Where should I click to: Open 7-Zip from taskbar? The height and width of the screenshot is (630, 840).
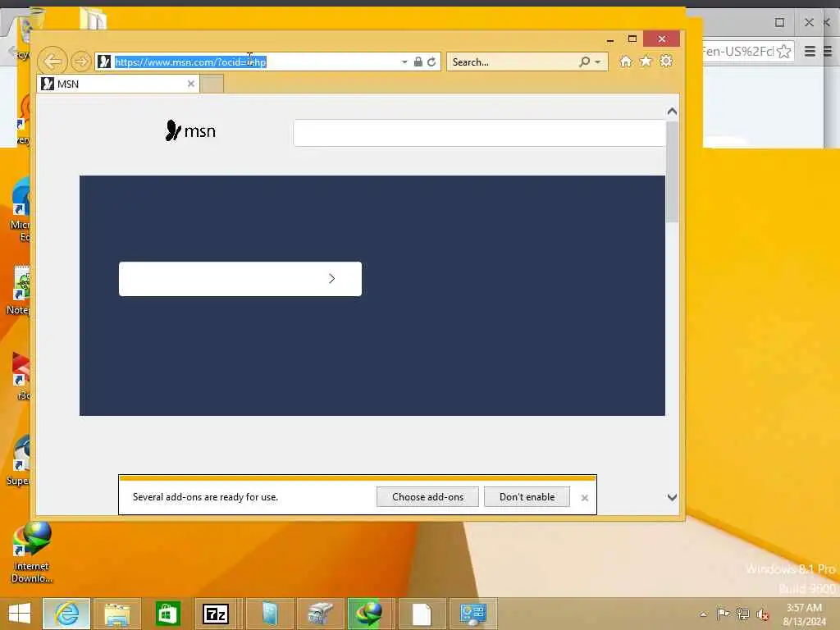[216, 614]
